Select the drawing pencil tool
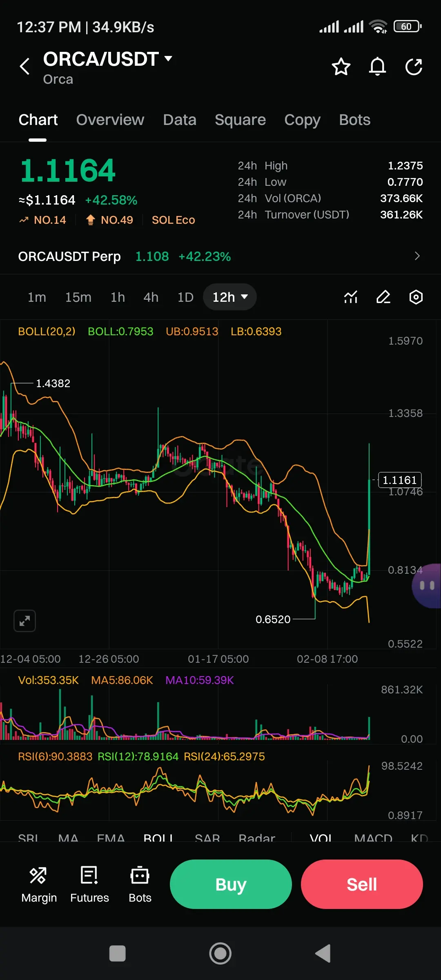Viewport: 441px width, 980px height. coord(383,297)
